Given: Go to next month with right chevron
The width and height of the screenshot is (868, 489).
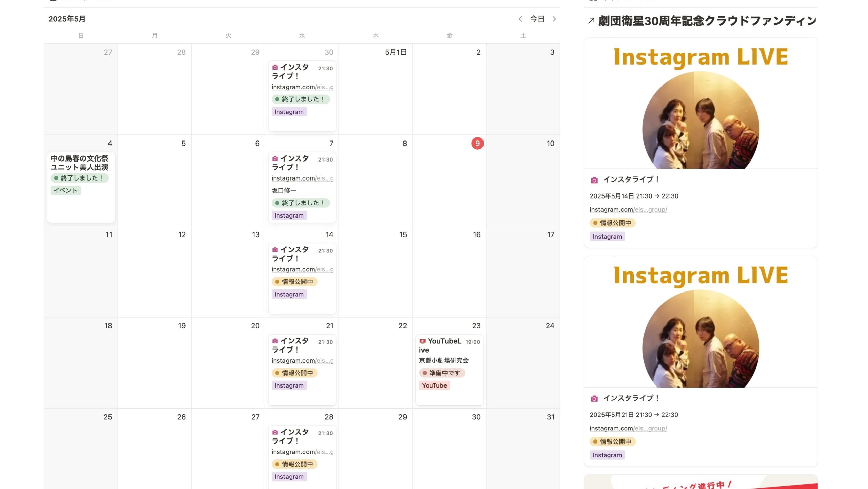Looking at the screenshot, I should 554,19.
